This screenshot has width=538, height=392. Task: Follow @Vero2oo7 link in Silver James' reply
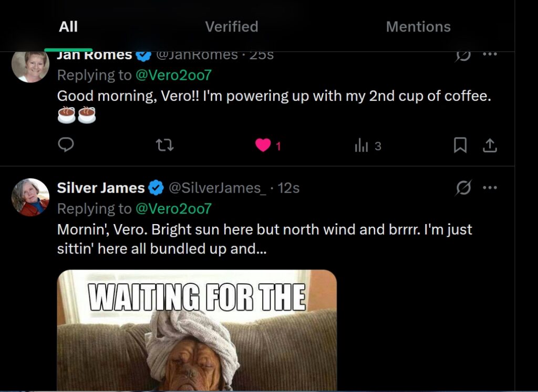173,209
